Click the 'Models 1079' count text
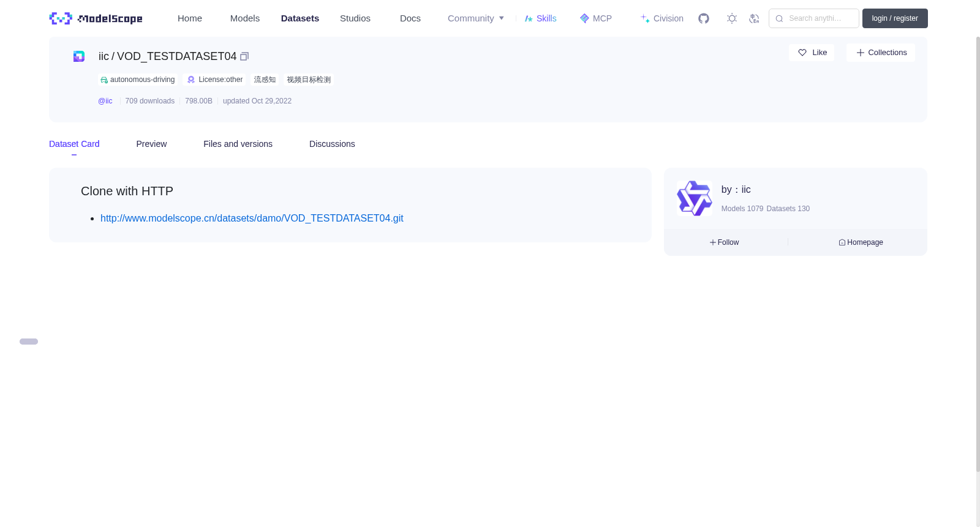Screen dimensions: 980x527 [742, 209]
